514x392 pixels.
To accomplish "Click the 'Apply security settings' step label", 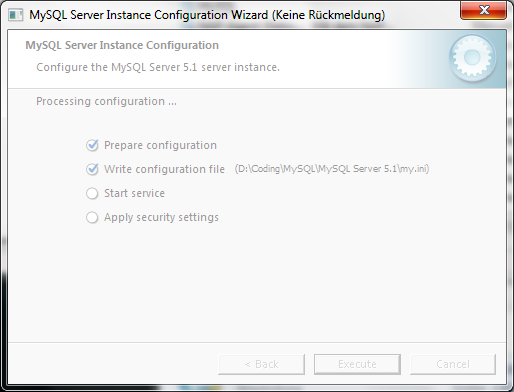I will (x=161, y=217).
